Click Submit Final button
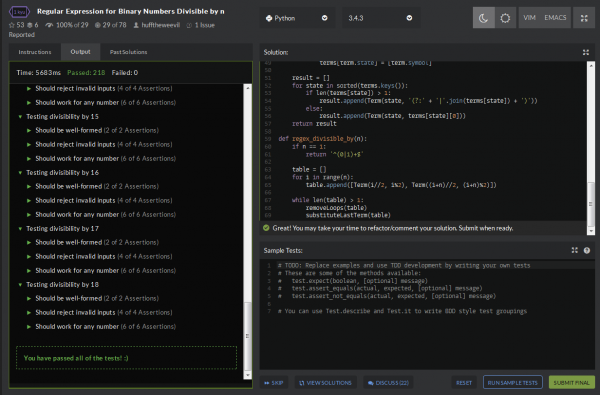 point(571,382)
